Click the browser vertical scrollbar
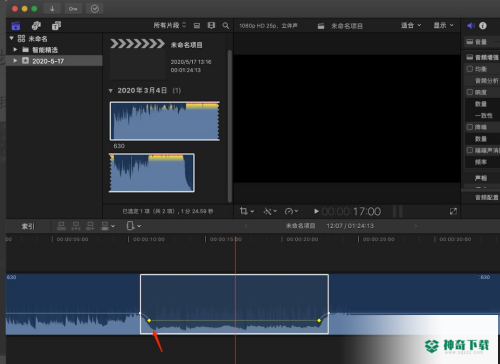 tap(230, 126)
